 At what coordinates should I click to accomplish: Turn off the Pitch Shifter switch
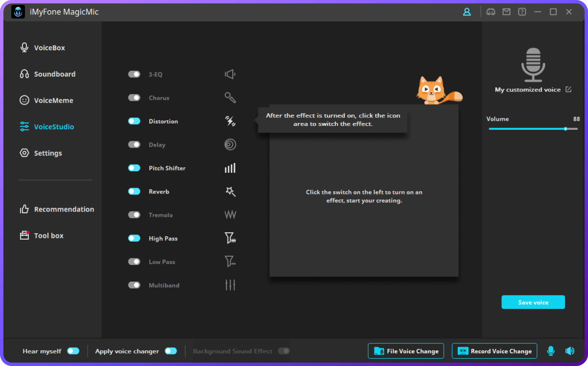(134, 168)
